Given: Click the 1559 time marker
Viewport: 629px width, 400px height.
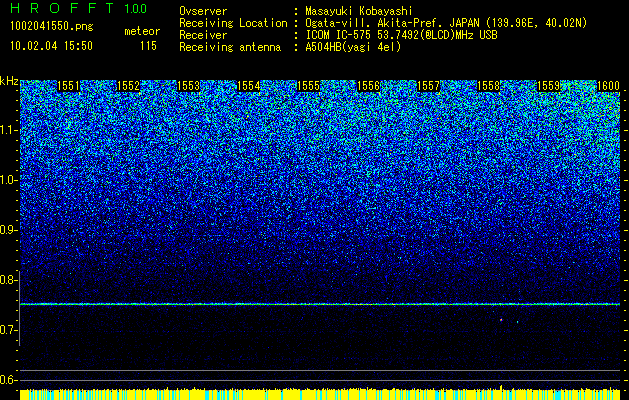Looking at the screenshot, I should click(548, 86).
